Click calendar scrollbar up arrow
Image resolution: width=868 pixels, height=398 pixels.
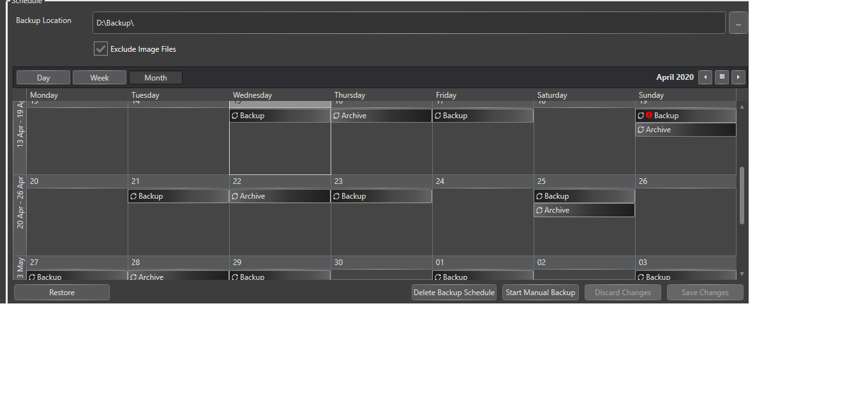[742, 107]
